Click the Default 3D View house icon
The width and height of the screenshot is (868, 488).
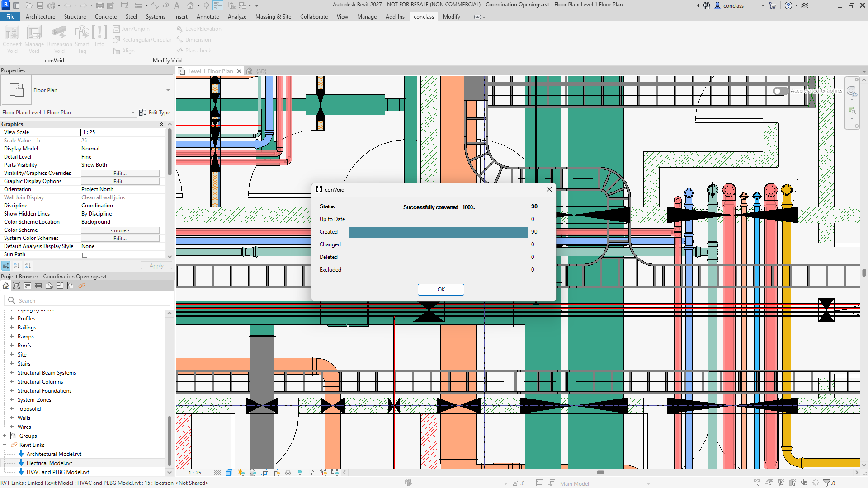point(191,5)
